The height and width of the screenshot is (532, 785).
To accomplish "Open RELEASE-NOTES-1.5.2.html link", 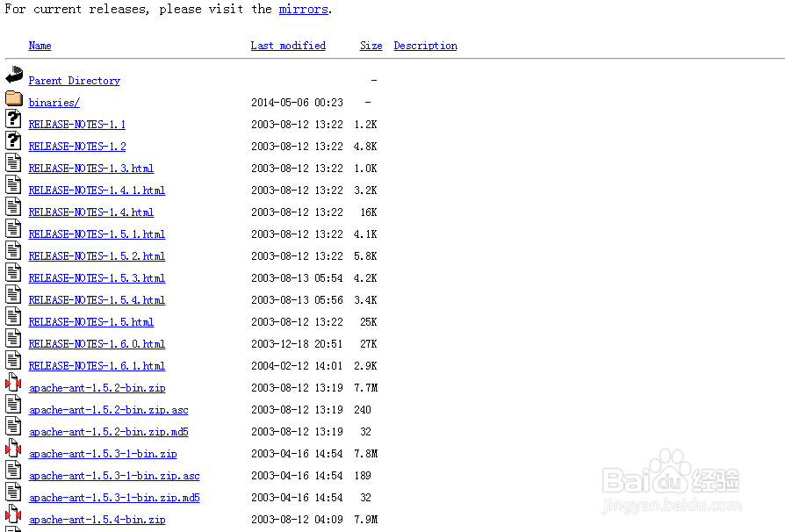I will 97,256.
